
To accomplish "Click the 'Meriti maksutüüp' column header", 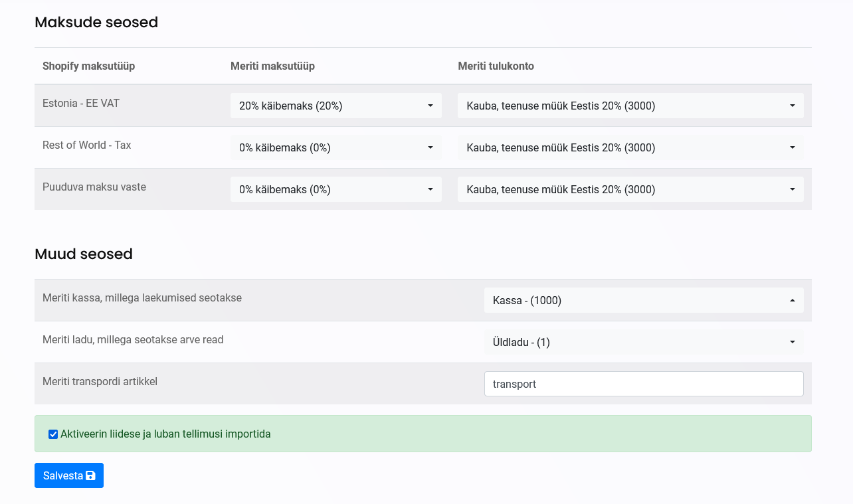I will click(x=272, y=66).
